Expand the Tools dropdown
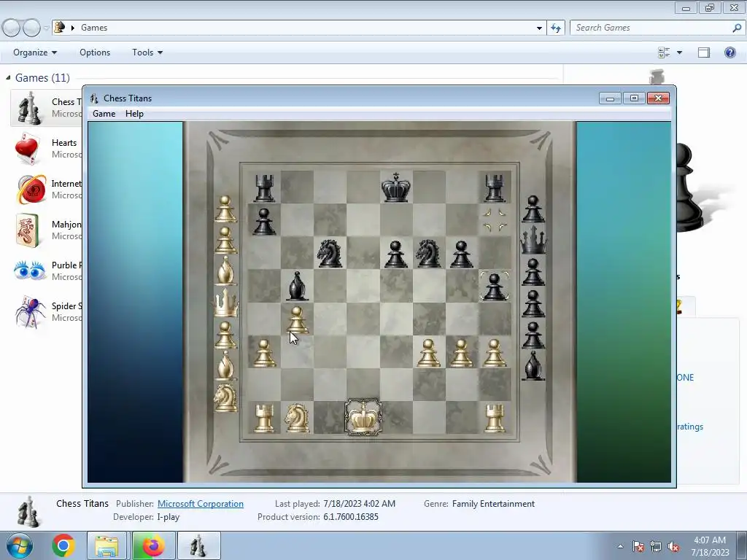 click(x=147, y=52)
